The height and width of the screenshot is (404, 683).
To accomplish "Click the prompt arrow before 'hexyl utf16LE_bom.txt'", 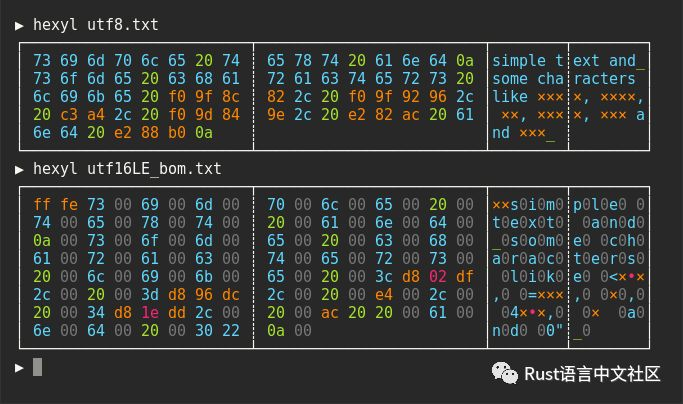I will 19,170.
